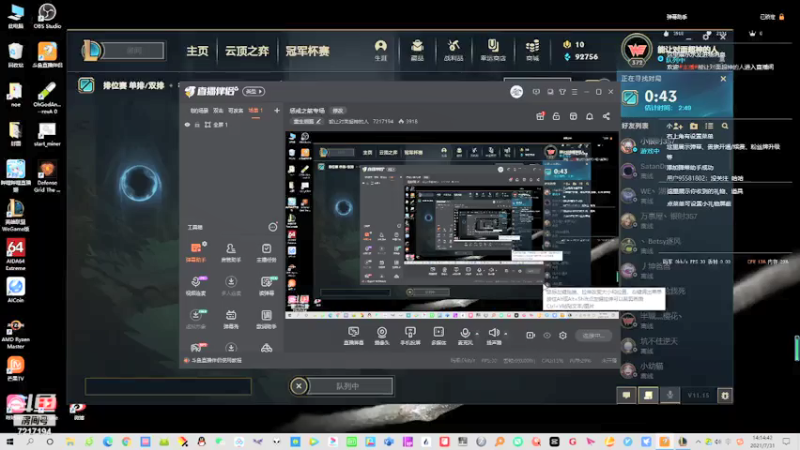This screenshot has height=450, width=800.
Task: Click the room info edit button with pencil
Action: point(307,121)
